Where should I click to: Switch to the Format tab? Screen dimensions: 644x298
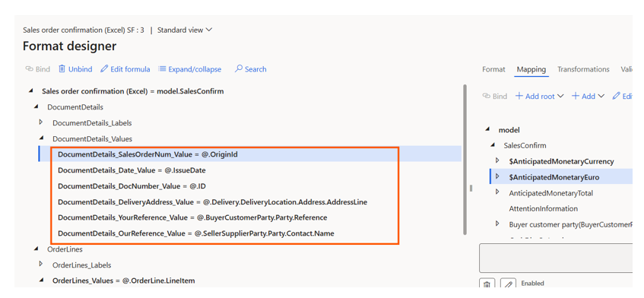[493, 69]
